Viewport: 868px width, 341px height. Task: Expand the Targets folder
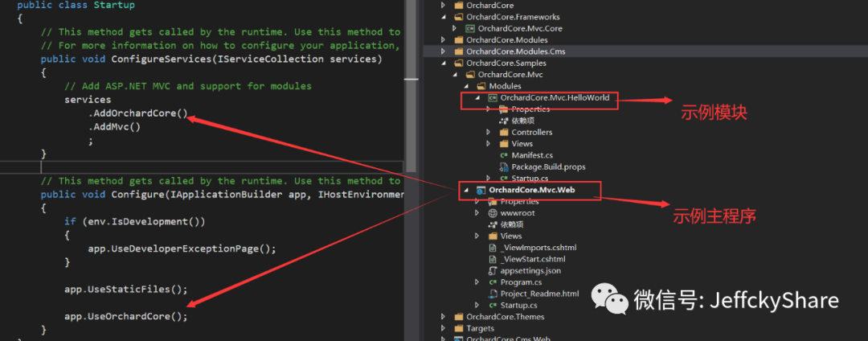click(x=443, y=328)
